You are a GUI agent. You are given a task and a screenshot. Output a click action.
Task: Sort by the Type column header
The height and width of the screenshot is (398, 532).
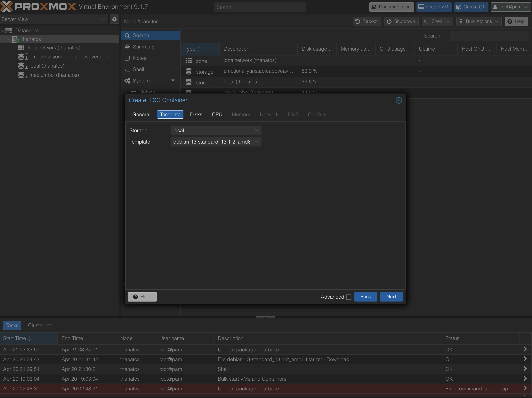pos(200,49)
